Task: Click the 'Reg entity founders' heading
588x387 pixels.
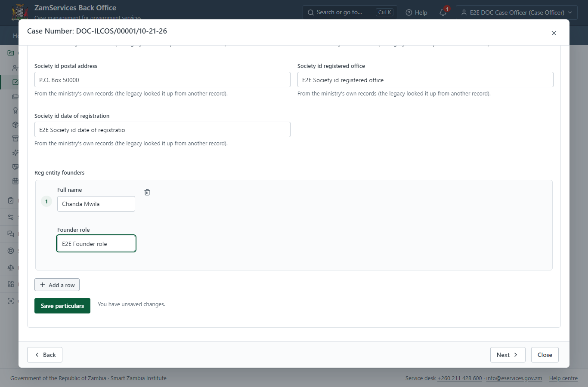Action: click(59, 173)
